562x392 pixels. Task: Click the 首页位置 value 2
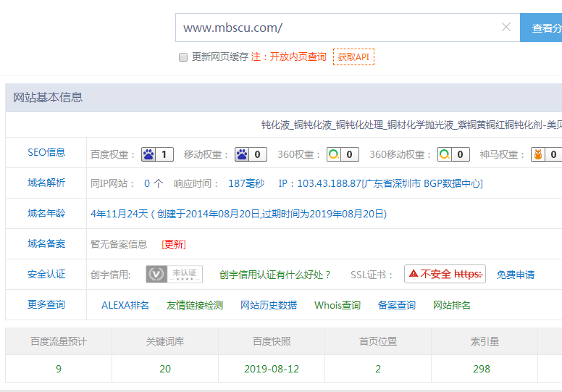click(x=378, y=369)
